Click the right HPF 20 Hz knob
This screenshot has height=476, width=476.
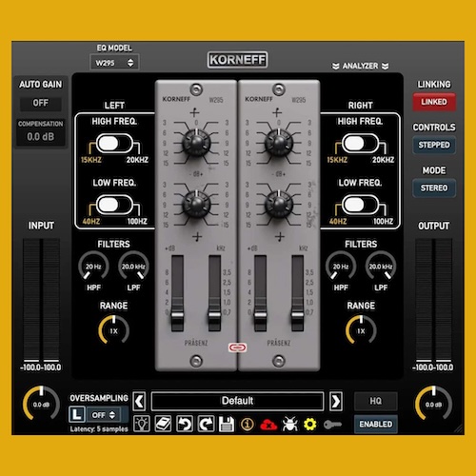(341, 266)
